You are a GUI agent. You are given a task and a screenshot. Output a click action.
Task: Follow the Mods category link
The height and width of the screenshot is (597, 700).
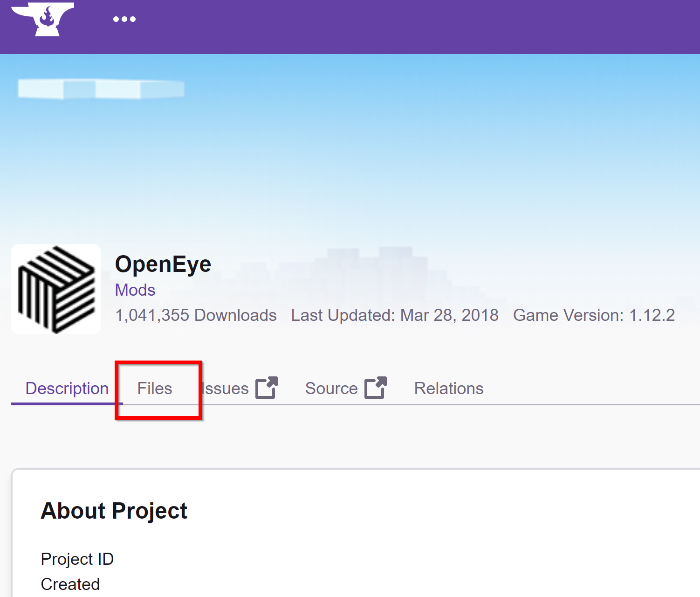pyautogui.click(x=135, y=290)
